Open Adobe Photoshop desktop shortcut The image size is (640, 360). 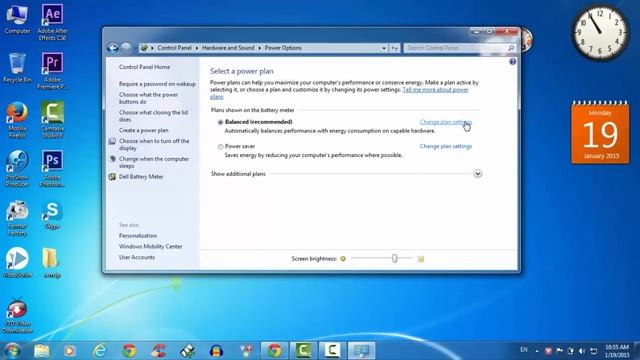tap(52, 169)
